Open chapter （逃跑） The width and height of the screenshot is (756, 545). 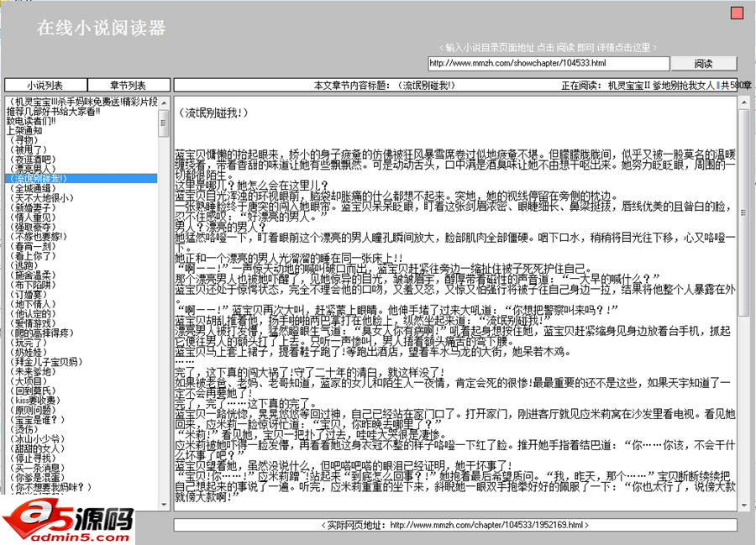[24, 265]
